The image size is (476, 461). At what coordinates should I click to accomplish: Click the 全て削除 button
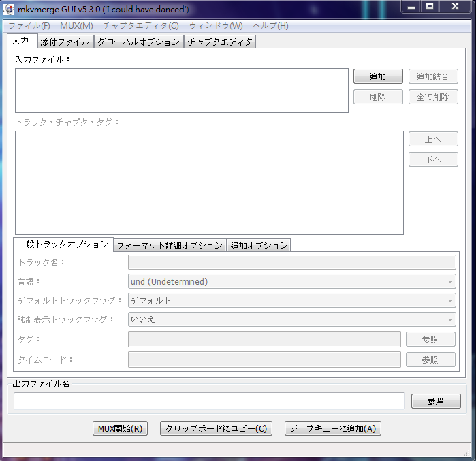point(433,97)
